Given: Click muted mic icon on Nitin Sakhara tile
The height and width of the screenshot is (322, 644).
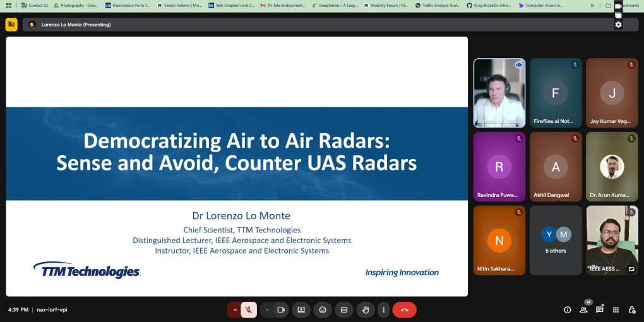Looking at the screenshot, I should pyautogui.click(x=519, y=212).
